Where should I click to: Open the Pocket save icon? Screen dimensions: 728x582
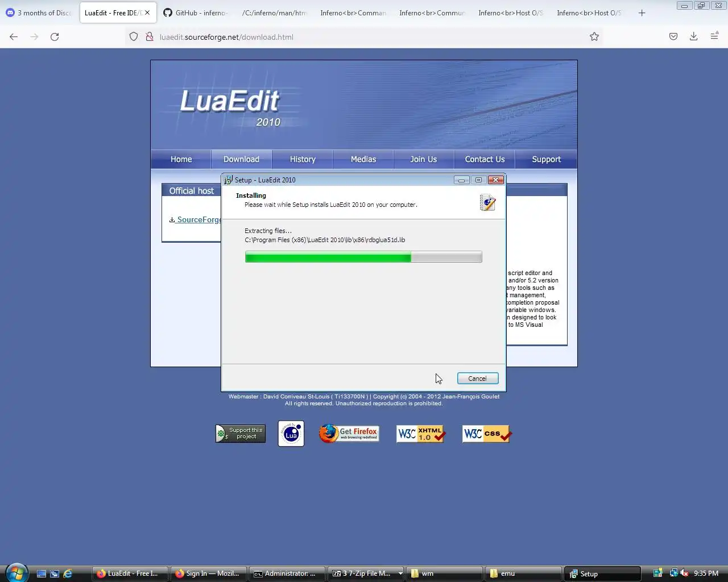[x=673, y=37]
